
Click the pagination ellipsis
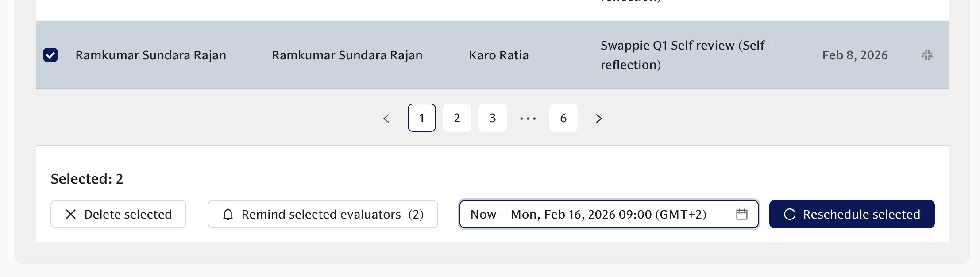pos(528,118)
